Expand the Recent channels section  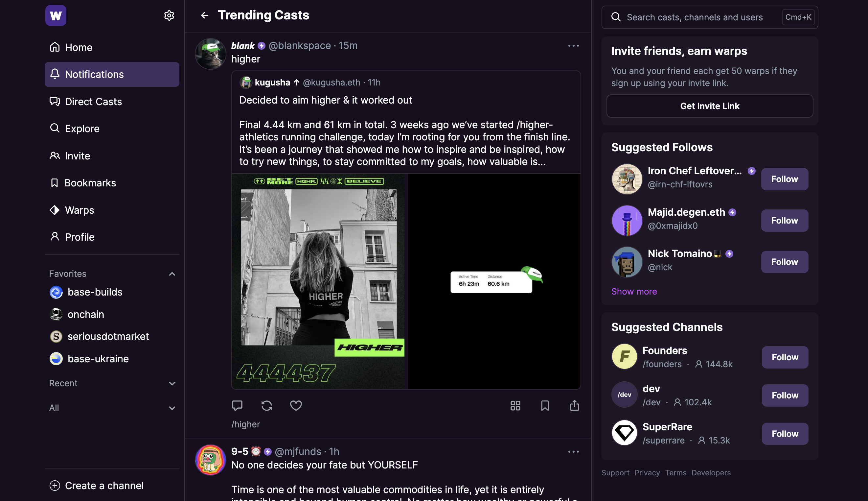click(x=172, y=383)
